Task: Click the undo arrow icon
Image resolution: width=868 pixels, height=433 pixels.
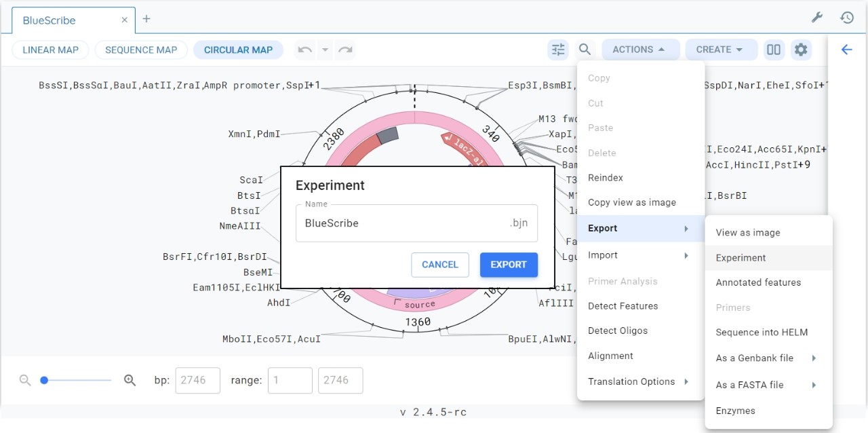Action: tap(305, 50)
